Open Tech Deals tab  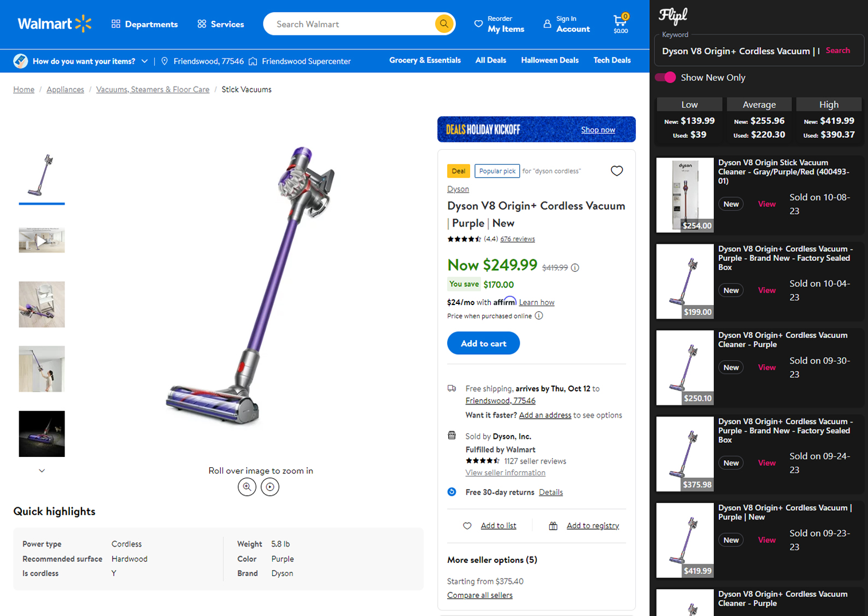coord(612,60)
